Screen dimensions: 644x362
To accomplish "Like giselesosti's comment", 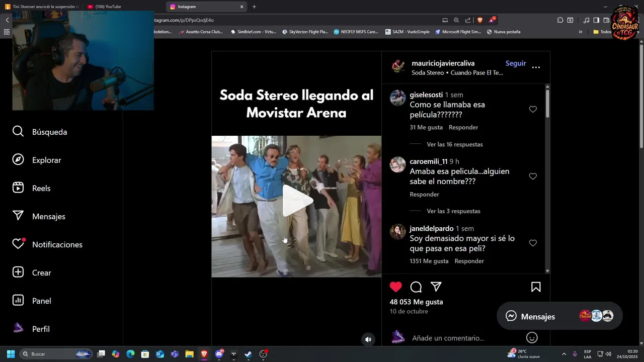I will click(x=533, y=109).
